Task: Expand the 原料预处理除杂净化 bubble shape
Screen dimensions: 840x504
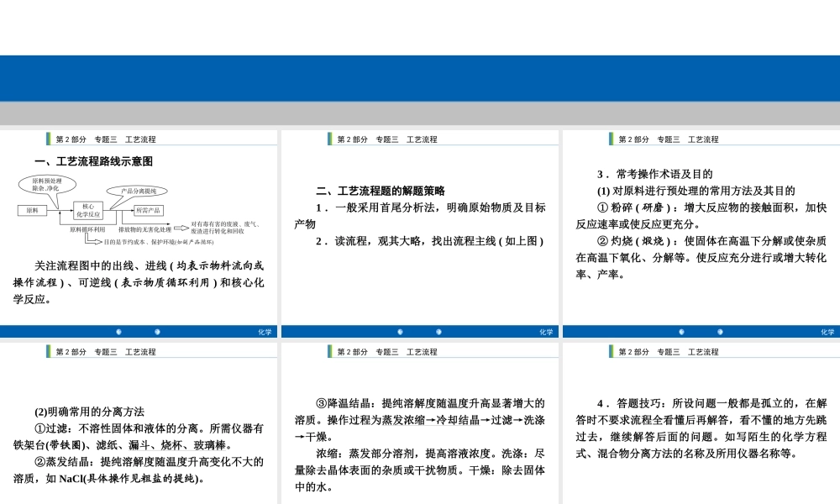Action: pos(46,183)
